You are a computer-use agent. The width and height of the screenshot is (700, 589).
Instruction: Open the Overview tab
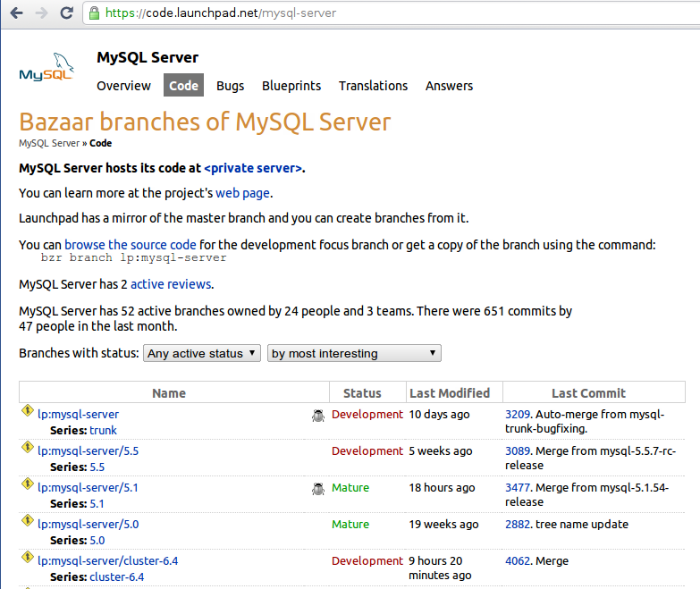pyautogui.click(x=123, y=86)
